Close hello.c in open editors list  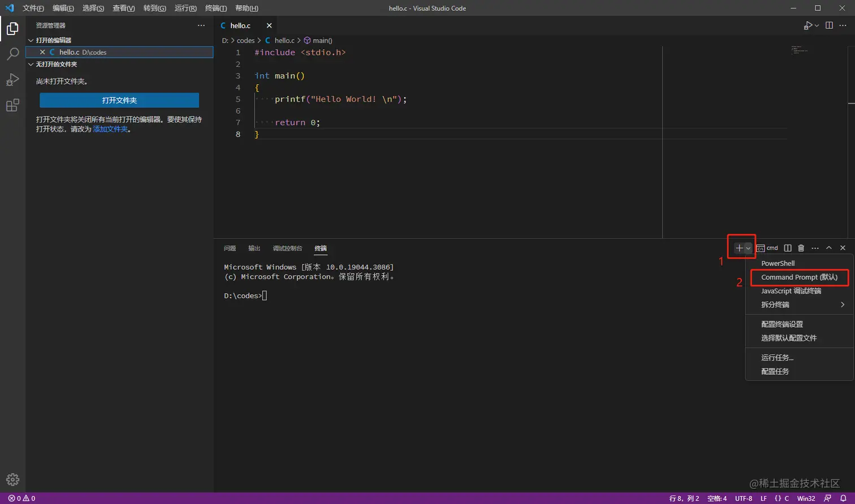42,52
